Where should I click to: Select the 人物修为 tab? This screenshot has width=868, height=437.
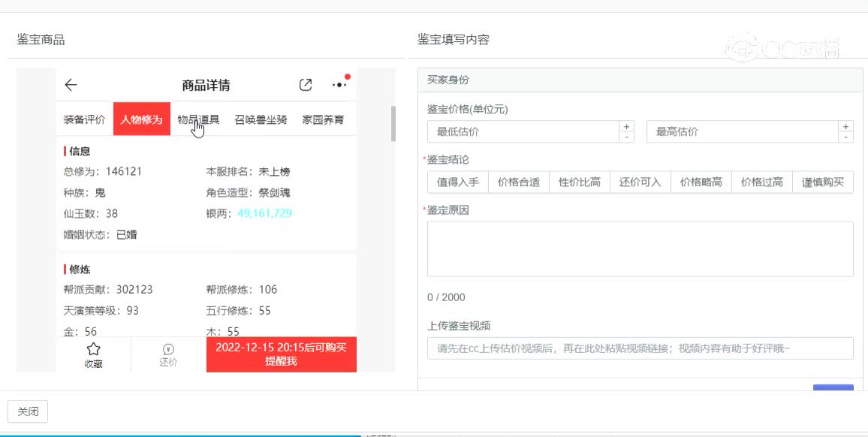click(142, 119)
